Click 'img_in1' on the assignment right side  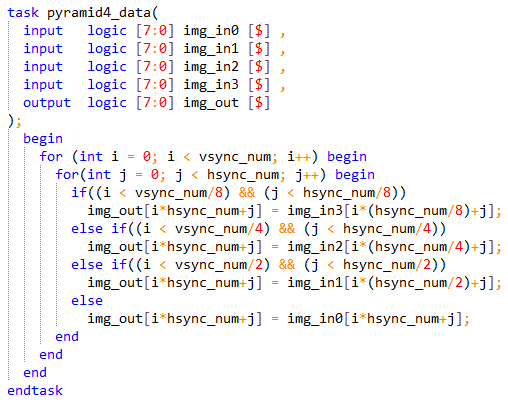coord(315,283)
